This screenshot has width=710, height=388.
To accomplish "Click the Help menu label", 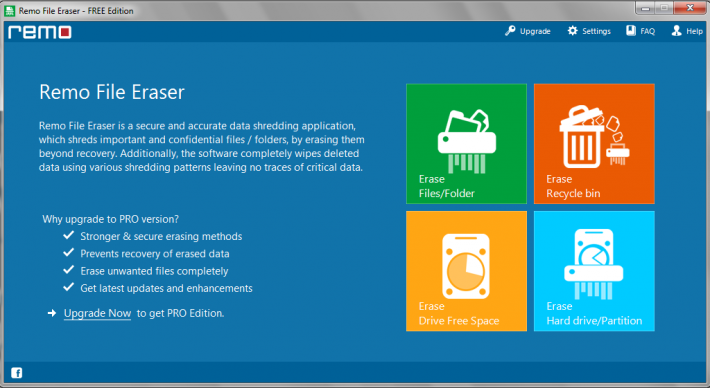I will pyautogui.click(x=694, y=31).
